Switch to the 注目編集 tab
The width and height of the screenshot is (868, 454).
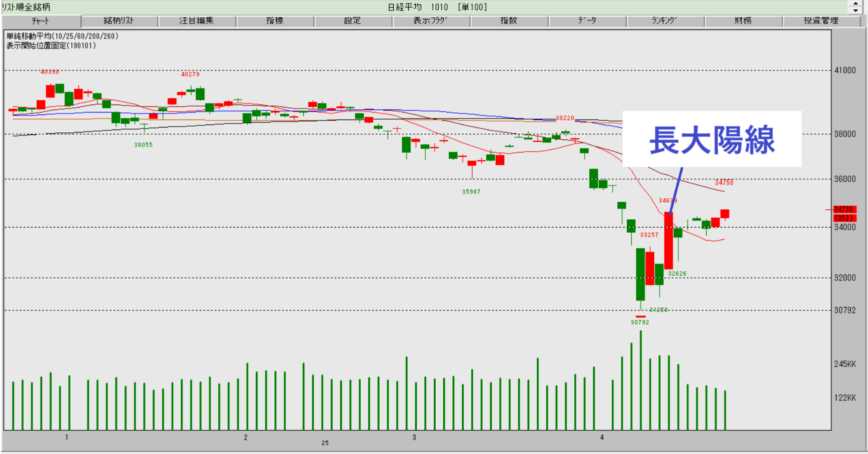pos(197,21)
